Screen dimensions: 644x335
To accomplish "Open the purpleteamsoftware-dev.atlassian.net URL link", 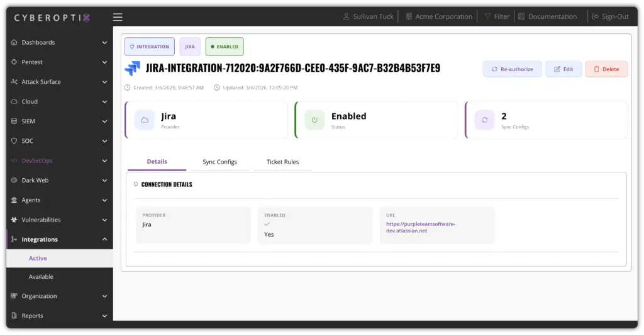I will click(419, 227).
